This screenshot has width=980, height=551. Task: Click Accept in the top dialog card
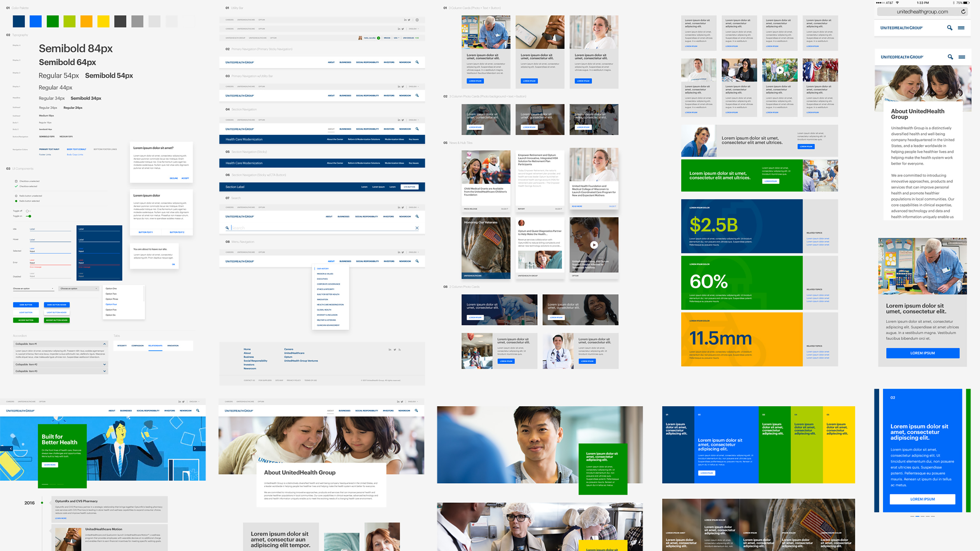pos(185,178)
